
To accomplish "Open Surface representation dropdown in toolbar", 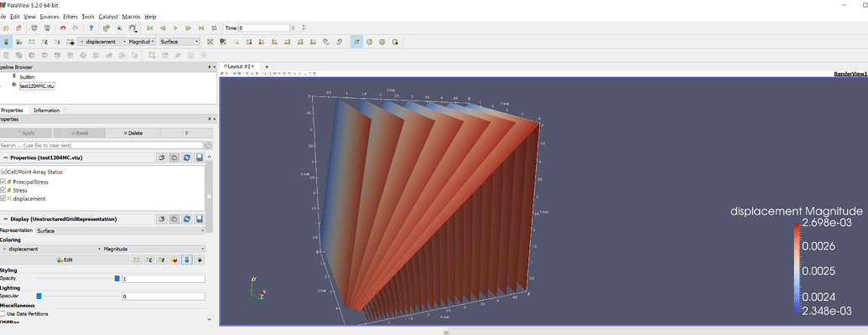I will [x=179, y=42].
